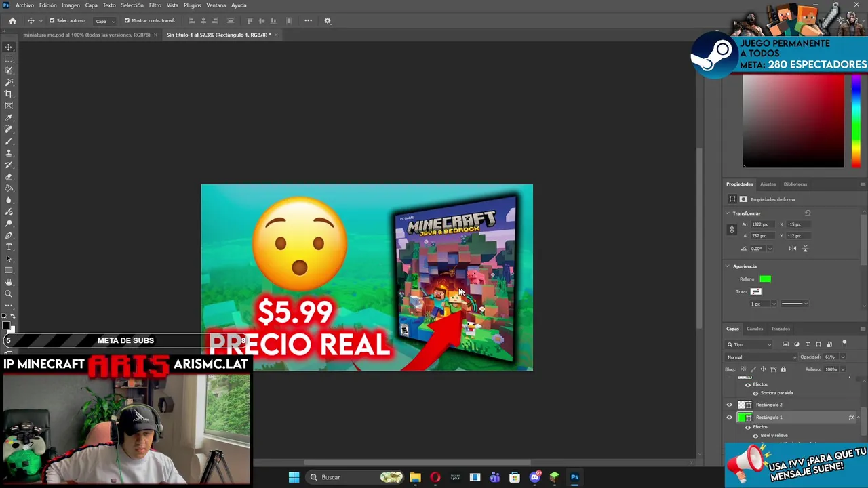Open the Opacidad slider dropdown arrow

pyautogui.click(x=843, y=357)
